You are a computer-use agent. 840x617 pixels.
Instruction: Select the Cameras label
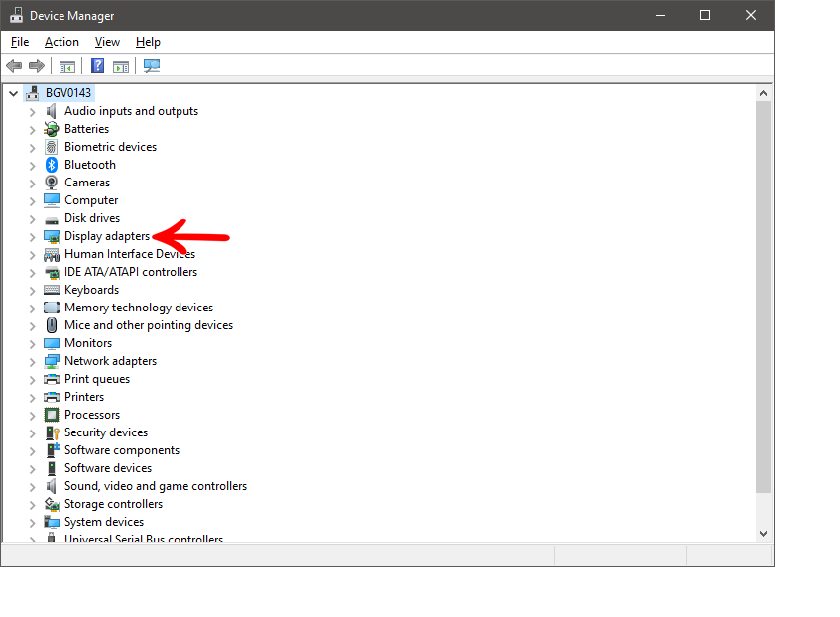[x=87, y=183]
